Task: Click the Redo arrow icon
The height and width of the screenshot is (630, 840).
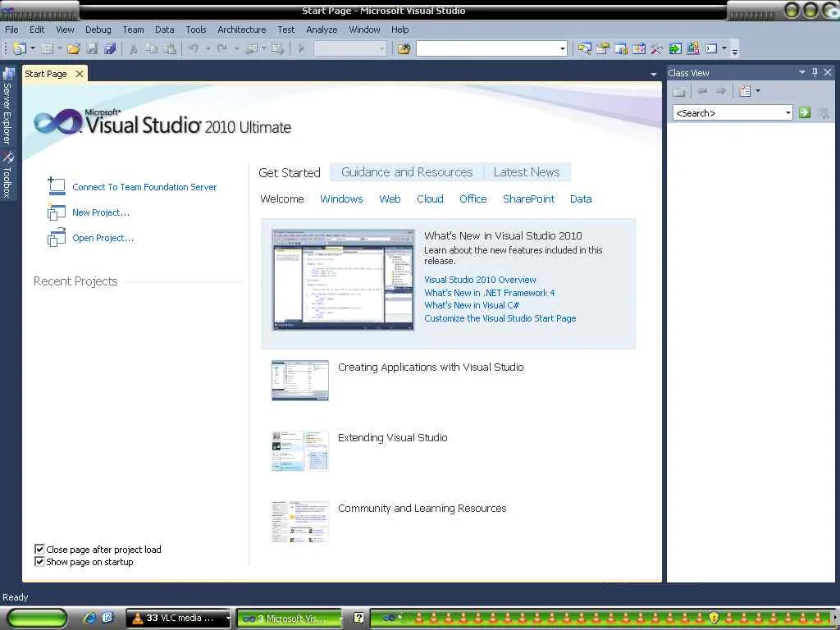Action: click(221, 48)
